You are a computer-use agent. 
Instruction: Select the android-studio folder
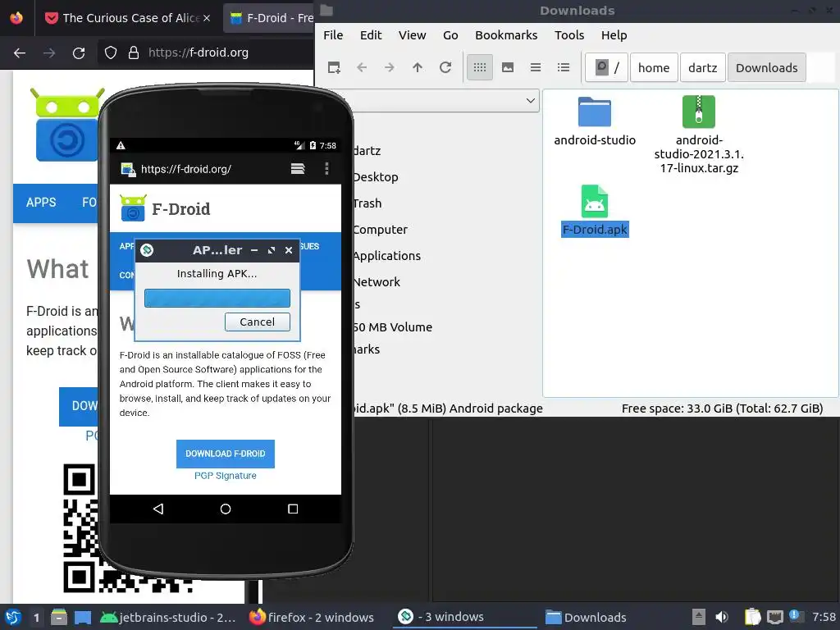[x=595, y=121]
